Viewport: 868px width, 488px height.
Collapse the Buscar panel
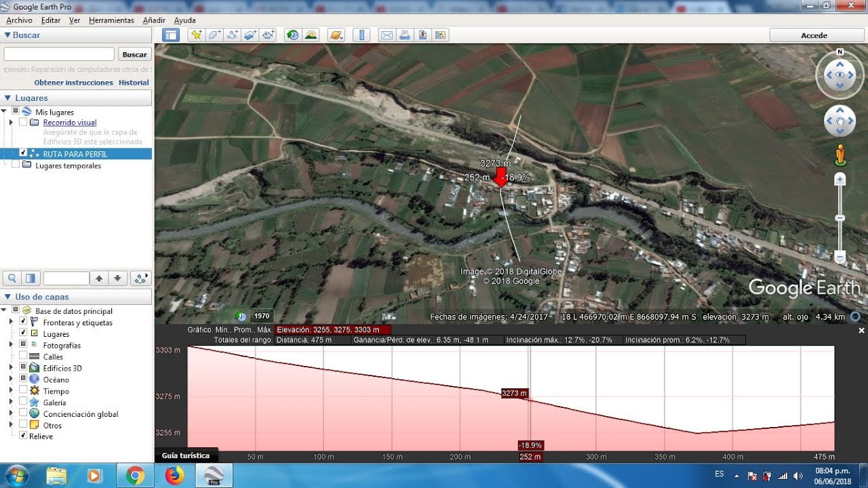pos(7,35)
